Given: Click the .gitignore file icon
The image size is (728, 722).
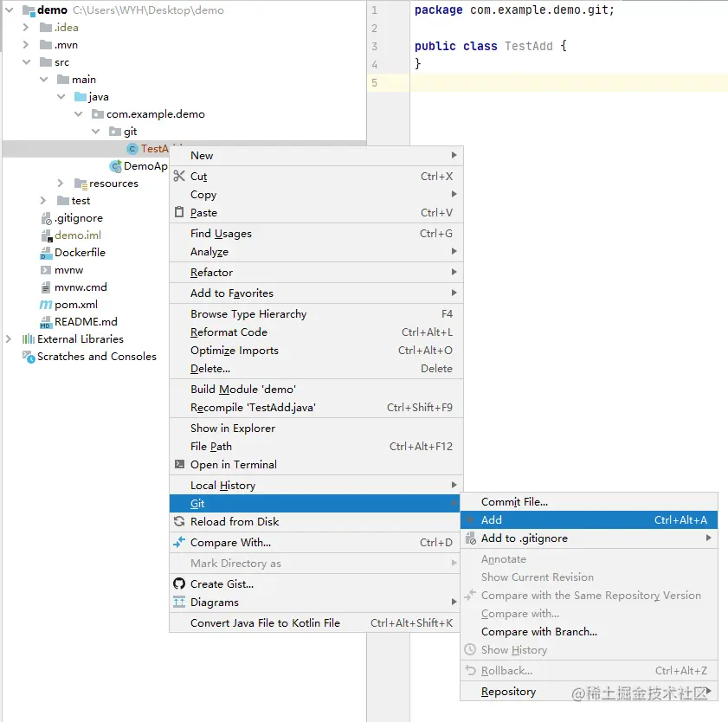Looking at the screenshot, I should pos(46,218).
